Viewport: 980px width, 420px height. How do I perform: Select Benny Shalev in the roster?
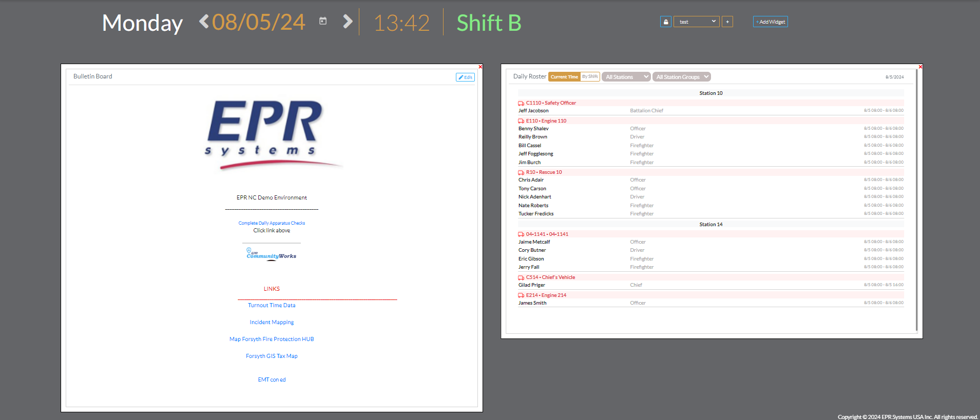coord(533,129)
